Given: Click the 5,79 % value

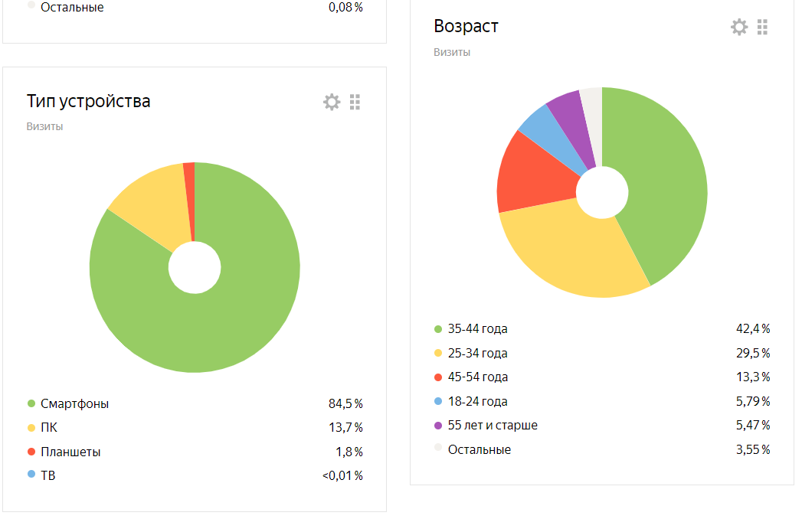Looking at the screenshot, I should pyautogui.click(x=753, y=401).
